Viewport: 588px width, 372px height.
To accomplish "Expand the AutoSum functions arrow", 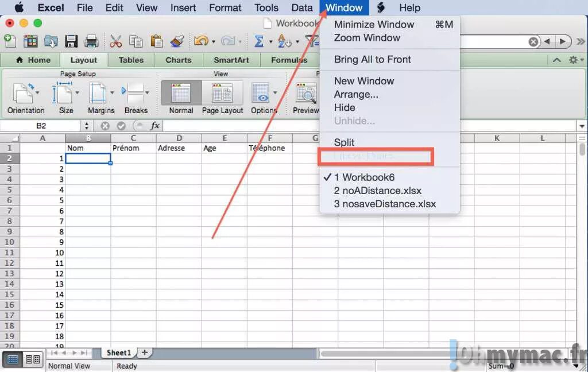I will 270,41.
